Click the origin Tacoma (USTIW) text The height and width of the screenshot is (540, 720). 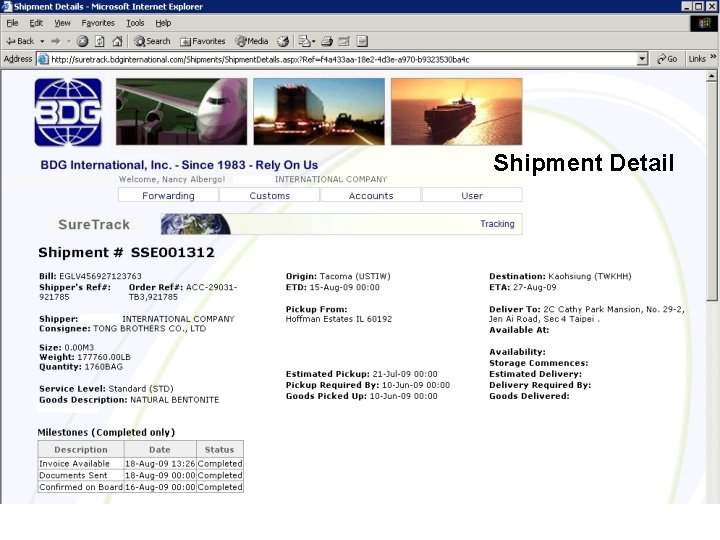click(x=355, y=276)
